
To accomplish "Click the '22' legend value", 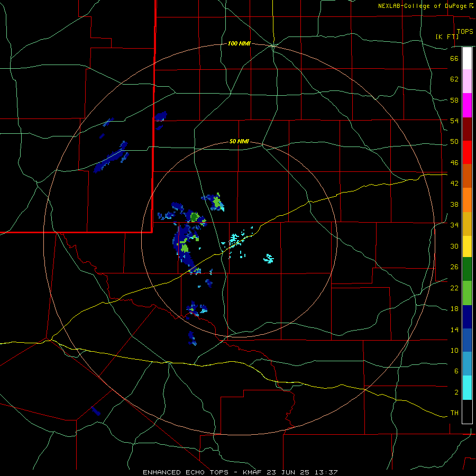I will point(454,288).
